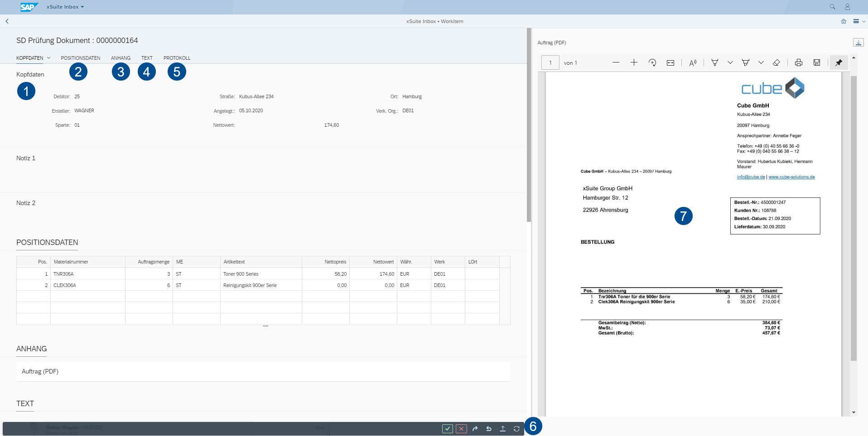Reject the workitem with the red X

coord(461,428)
